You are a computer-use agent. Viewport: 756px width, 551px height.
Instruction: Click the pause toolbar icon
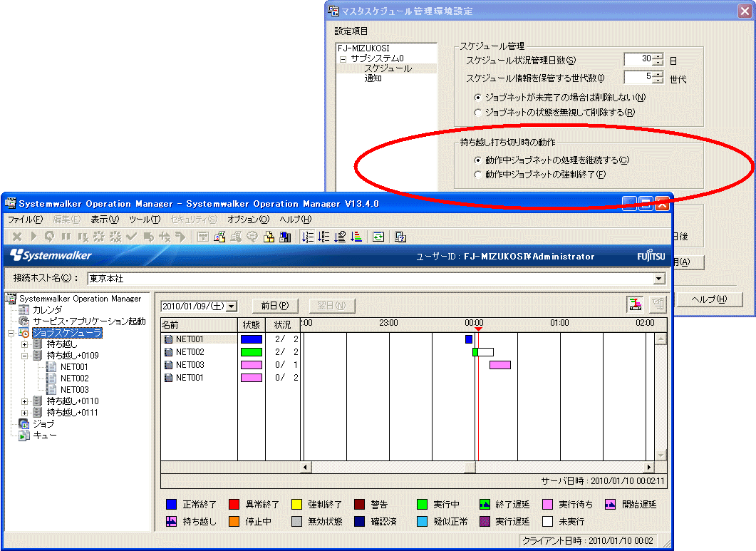pyautogui.click(x=66, y=237)
